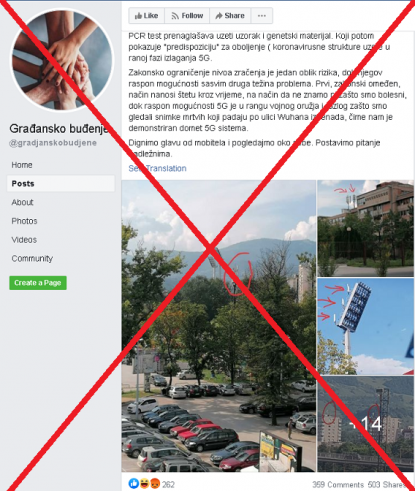Open the stadium floodlight photo
This screenshot has height=491, width=415.
pos(365,326)
